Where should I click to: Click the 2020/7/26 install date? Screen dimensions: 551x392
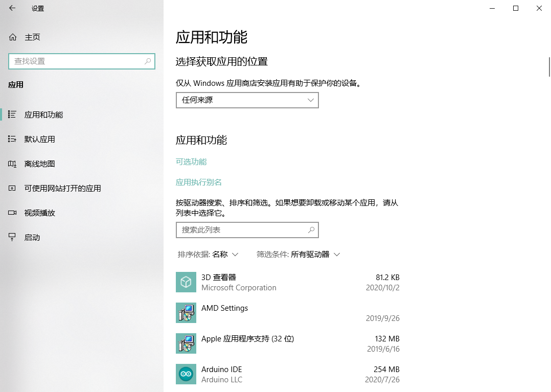[x=382, y=380]
